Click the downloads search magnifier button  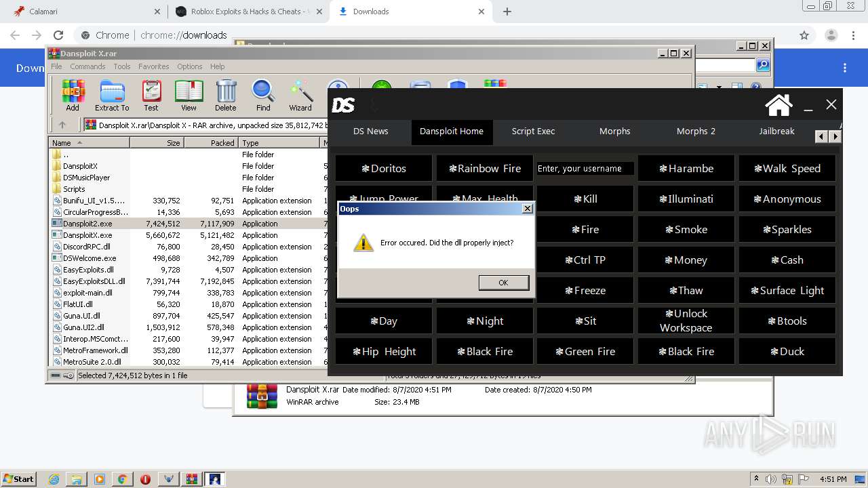tap(763, 65)
